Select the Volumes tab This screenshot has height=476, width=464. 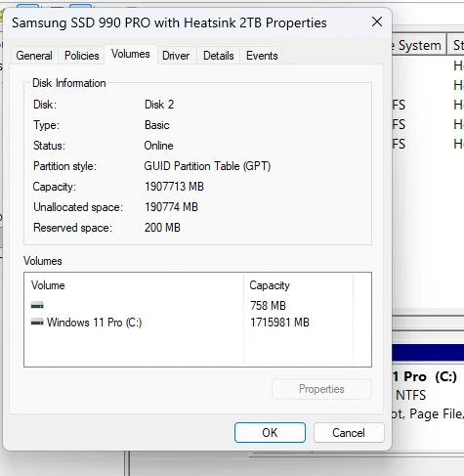[131, 54]
